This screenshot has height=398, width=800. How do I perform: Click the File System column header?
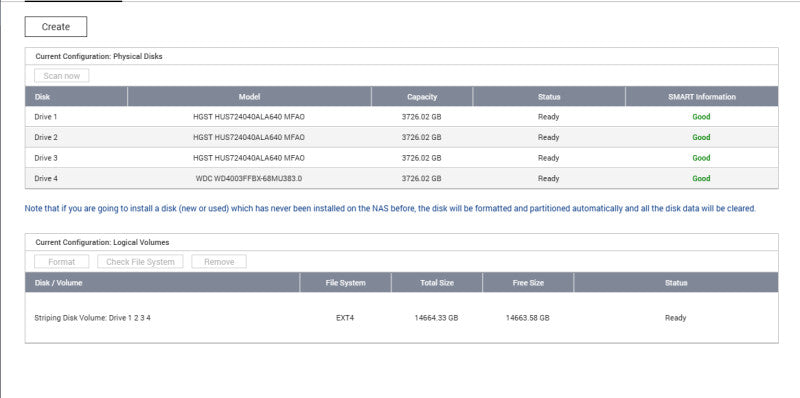[345, 283]
